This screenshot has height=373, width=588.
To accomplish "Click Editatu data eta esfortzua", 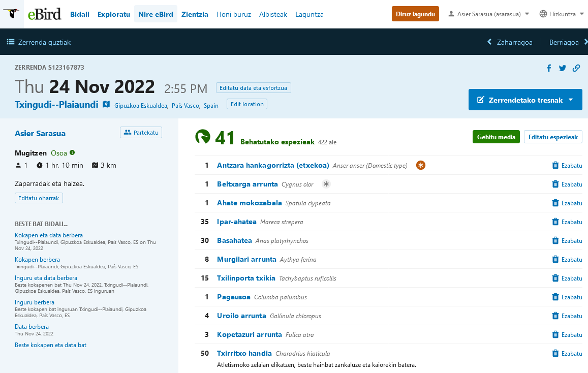I will (x=253, y=87).
